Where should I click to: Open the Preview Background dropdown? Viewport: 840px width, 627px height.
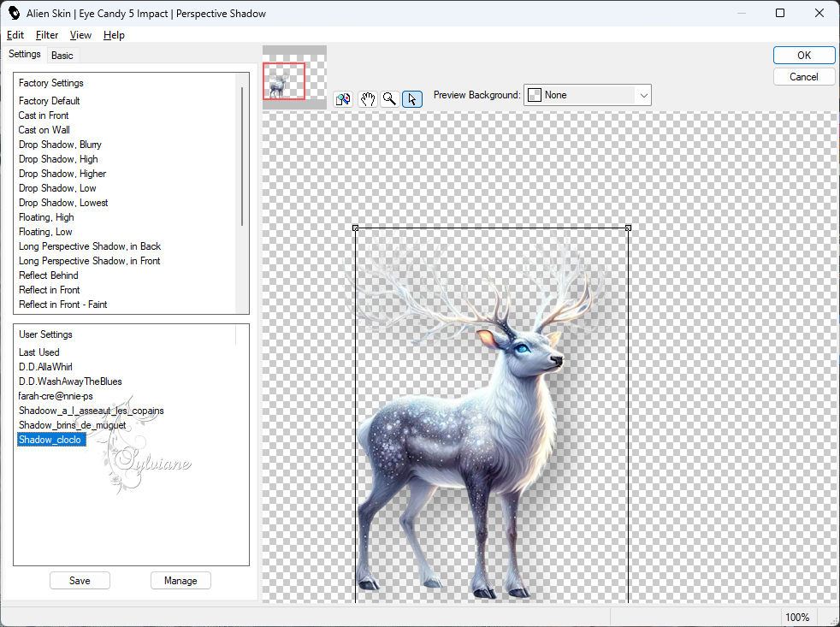[x=587, y=95]
